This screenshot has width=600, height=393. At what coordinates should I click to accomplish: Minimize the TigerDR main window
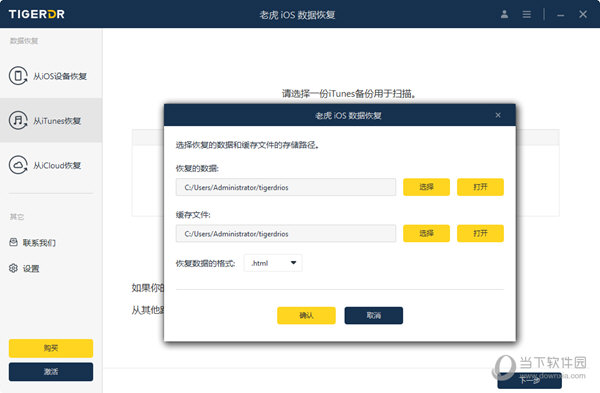pyautogui.click(x=561, y=15)
